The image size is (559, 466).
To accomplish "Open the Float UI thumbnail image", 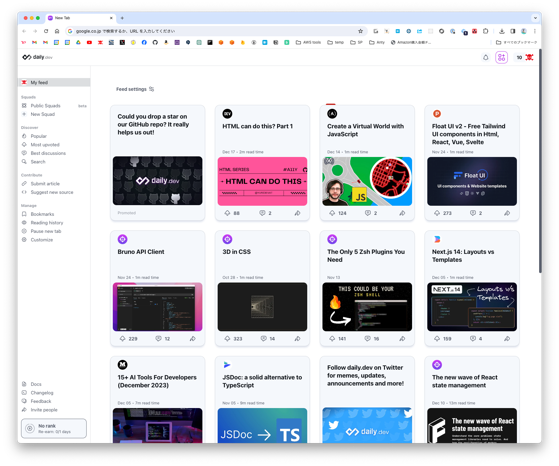I will (472, 181).
